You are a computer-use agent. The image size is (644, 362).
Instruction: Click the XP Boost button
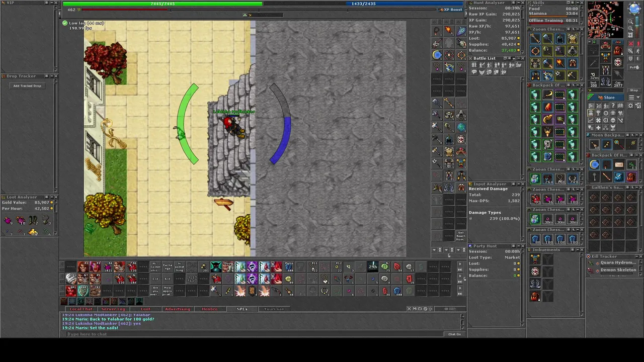[x=451, y=10]
